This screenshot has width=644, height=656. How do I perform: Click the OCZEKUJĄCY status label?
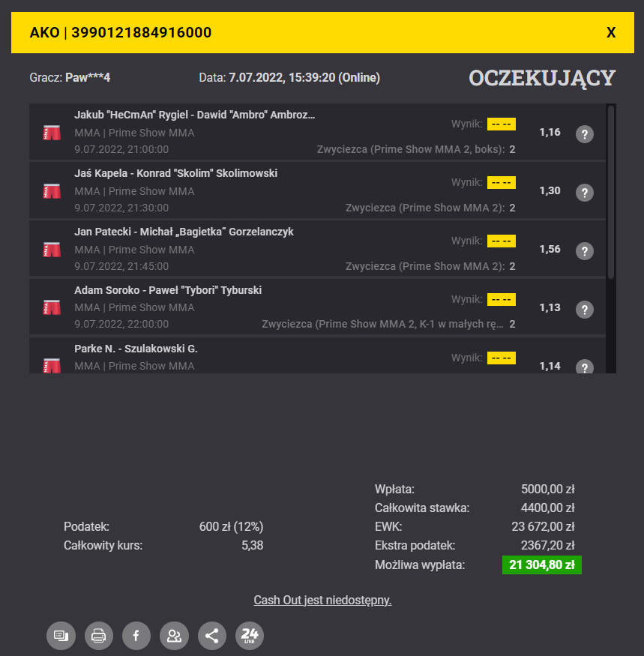[542, 78]
